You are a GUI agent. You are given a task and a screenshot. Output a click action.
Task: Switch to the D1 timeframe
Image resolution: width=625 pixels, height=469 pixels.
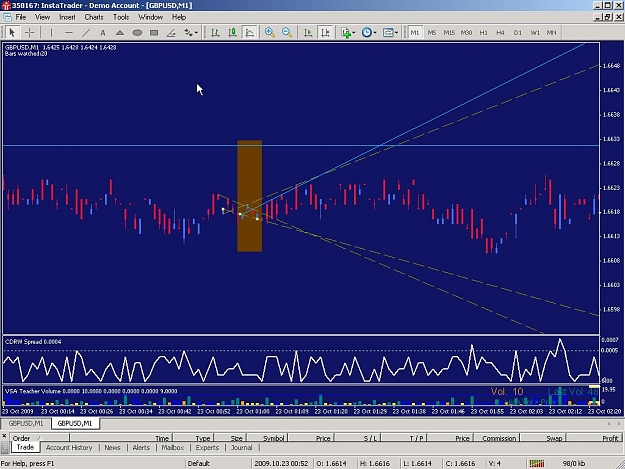[518, 33]
